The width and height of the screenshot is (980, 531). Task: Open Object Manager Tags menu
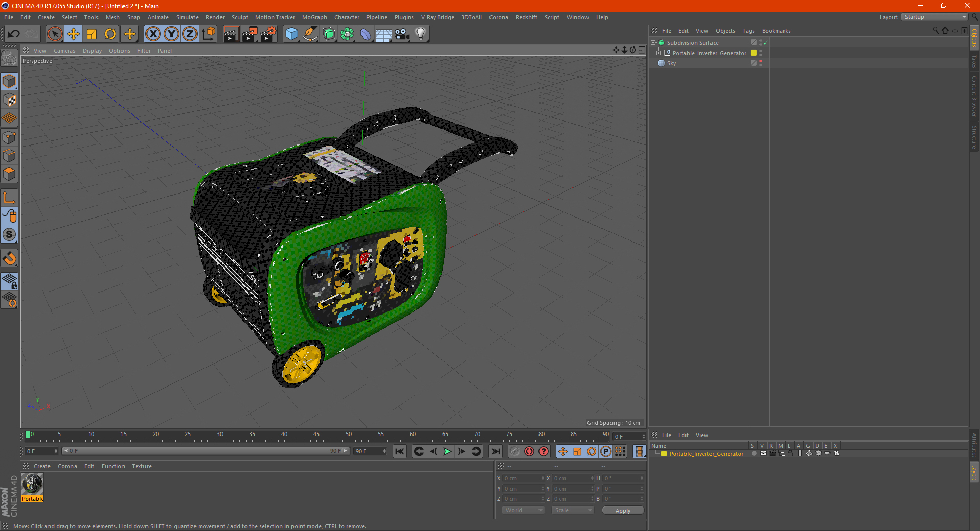point(748,31)
